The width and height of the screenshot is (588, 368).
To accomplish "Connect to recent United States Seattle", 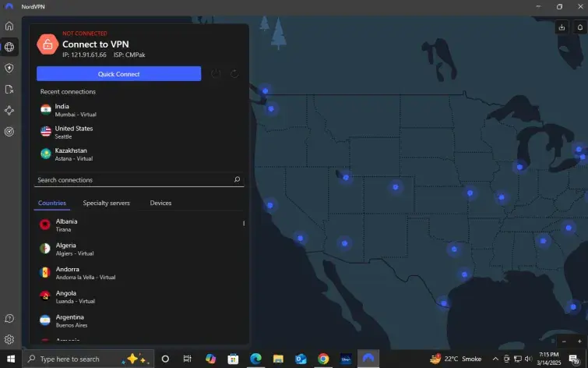I will click(x=139, y=133).
